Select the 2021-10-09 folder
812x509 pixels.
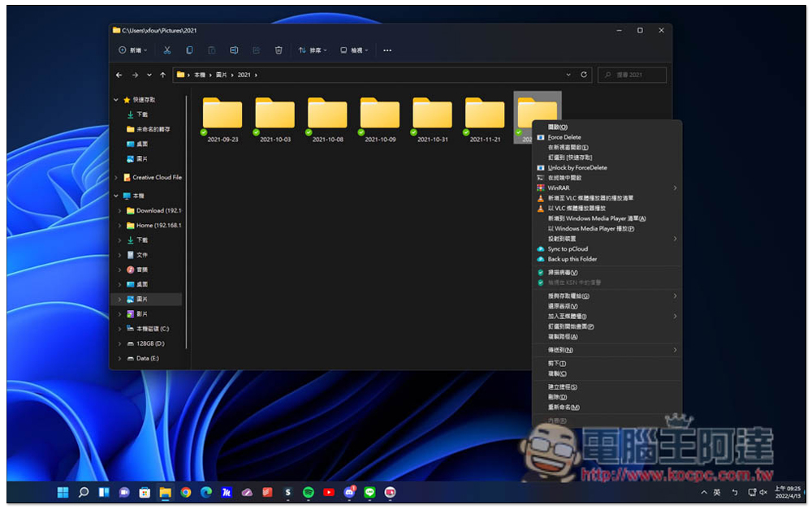pos(380,119)
